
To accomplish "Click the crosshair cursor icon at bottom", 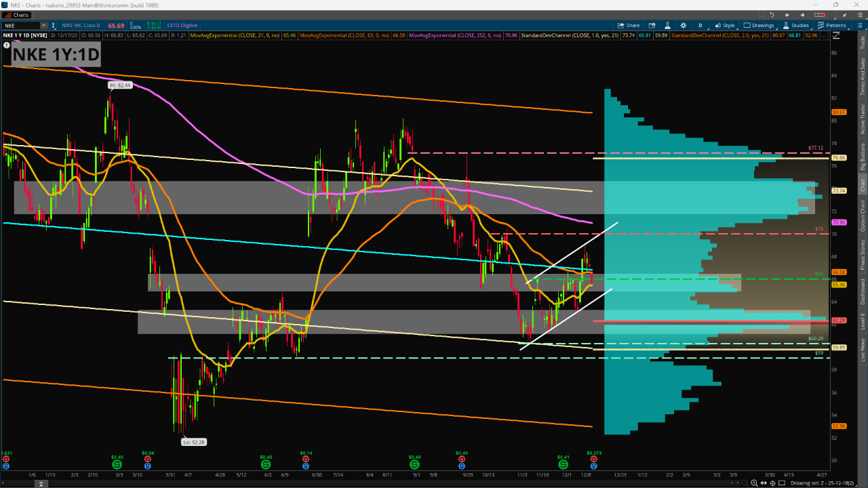I will 772,483.
